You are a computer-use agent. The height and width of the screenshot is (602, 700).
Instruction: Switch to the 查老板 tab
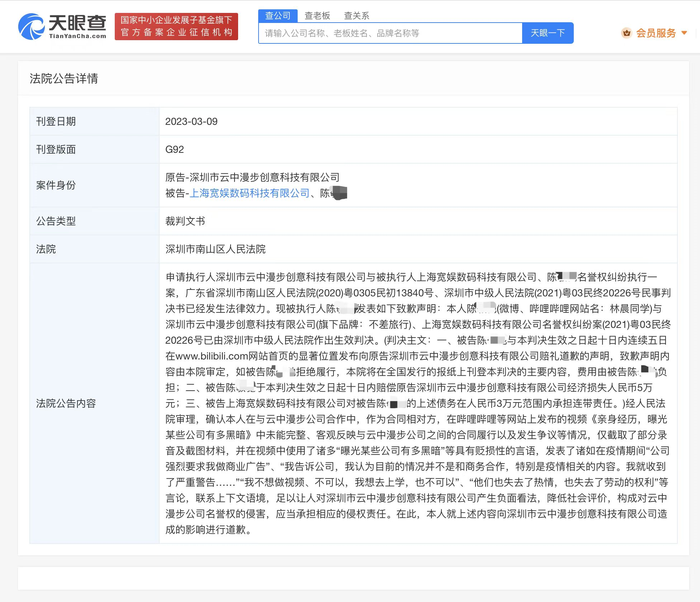(317, 16)
